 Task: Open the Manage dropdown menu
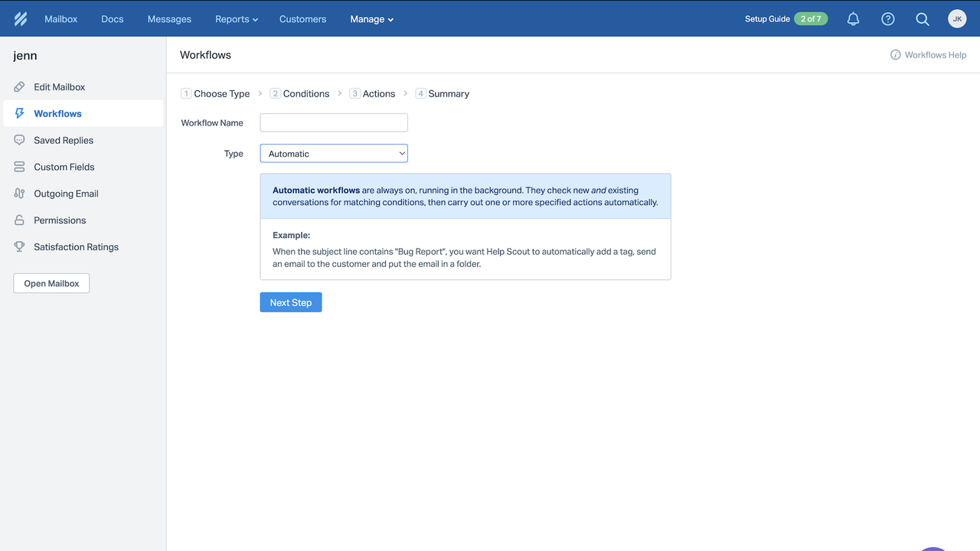click(372, 19)
